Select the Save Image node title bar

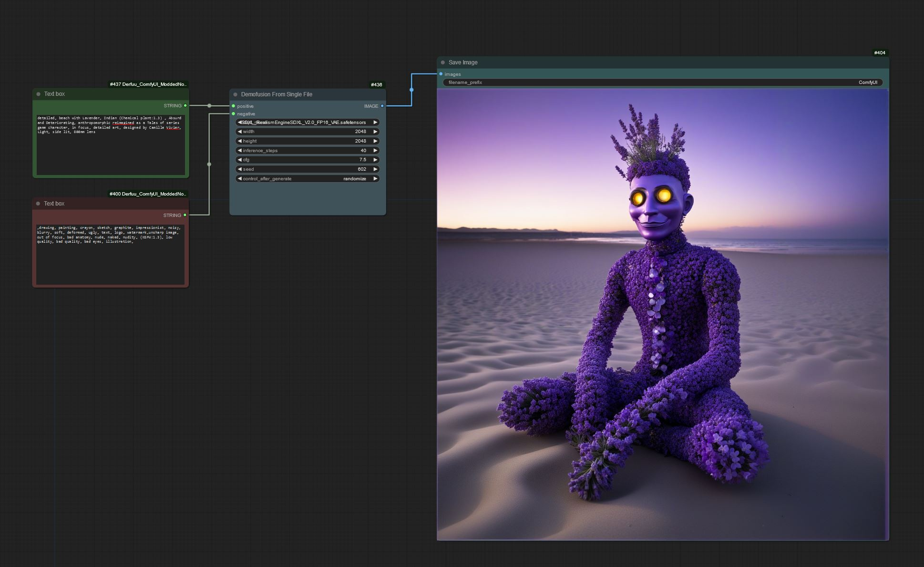pyautogui.click(x=524, y=62)
